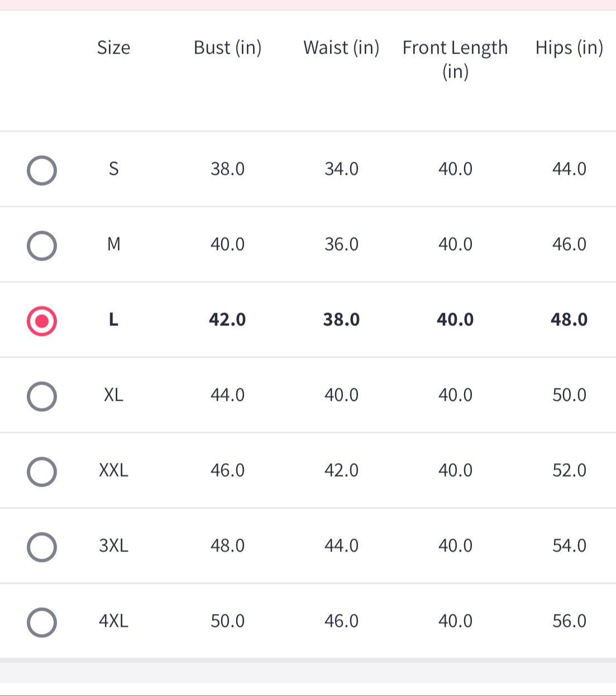The width and height of the screenshot is (616, 696).
Task: Click the Bust (in) column header
Action: point(227,48)
